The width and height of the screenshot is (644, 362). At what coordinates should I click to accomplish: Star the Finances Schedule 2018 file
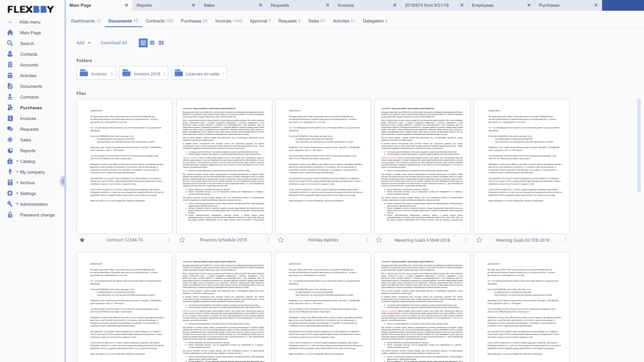(x=182, y=240)
